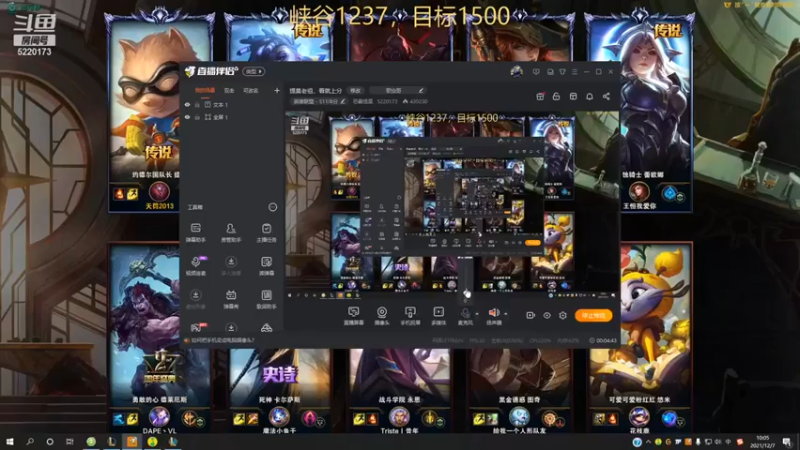Click the stream timer 00:04:43

[x=603, y=340]
